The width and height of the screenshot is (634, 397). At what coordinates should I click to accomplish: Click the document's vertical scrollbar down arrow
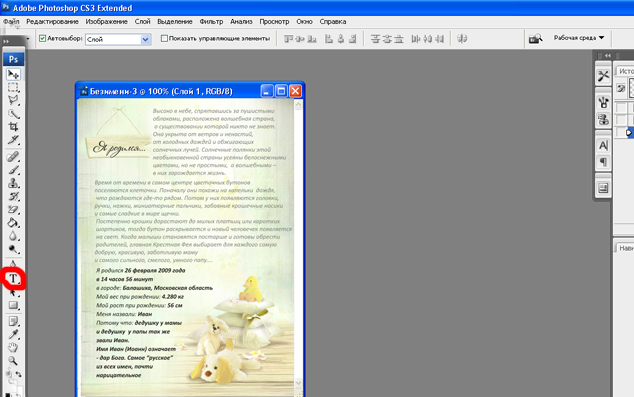tap(299, 382)
